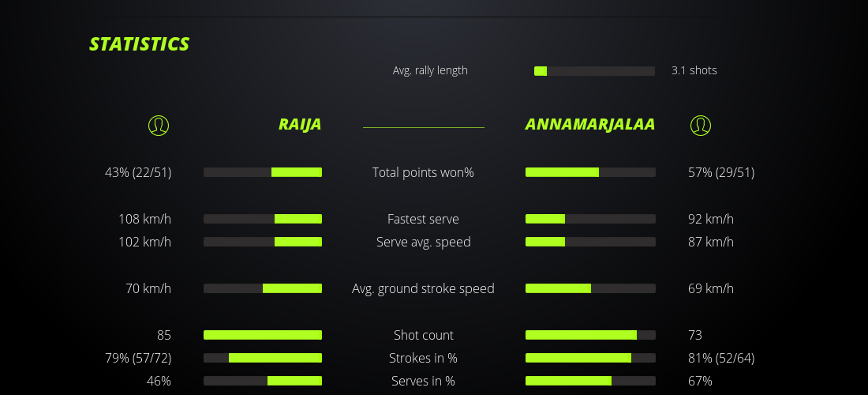Image resolution: width=868 pixels, height=395 pixels.
Task: Click the Fastest serve label
Action: (x=423, y=219)
